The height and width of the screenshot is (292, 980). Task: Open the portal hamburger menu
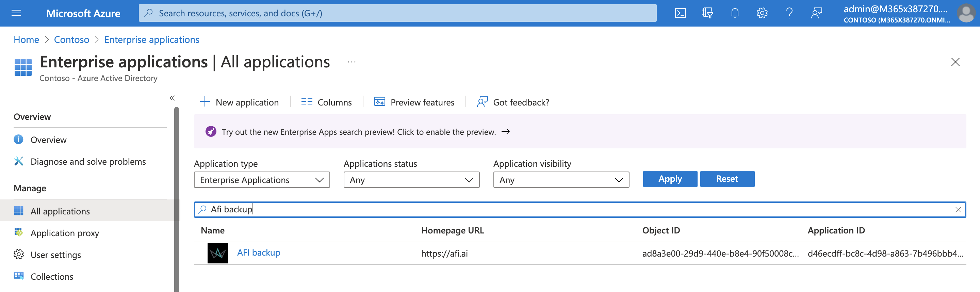(16, 13)
